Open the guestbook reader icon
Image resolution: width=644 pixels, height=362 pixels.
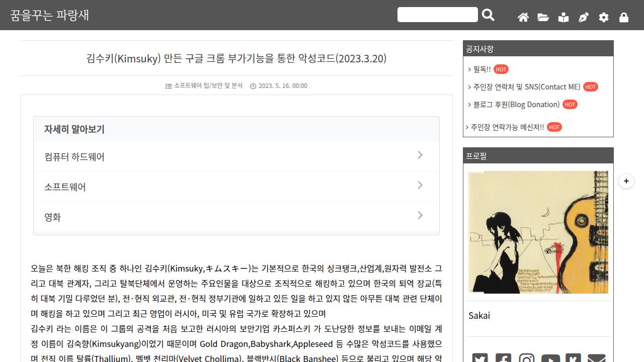[563, 18]
